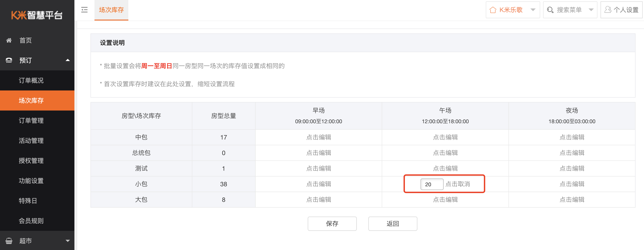Click the 保存 button
Screen dimensions: 644x250
click(332, 223)
